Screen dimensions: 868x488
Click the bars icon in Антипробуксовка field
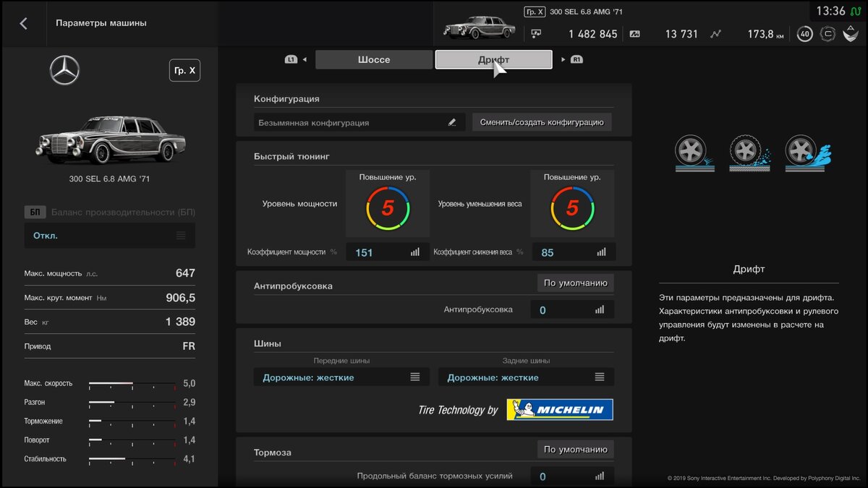[600, 309]
